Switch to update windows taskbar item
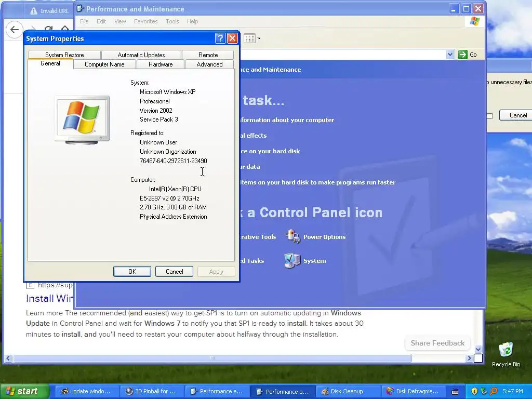Image resolution: width=532 pixels, height=399 pixels. point(86,391)
